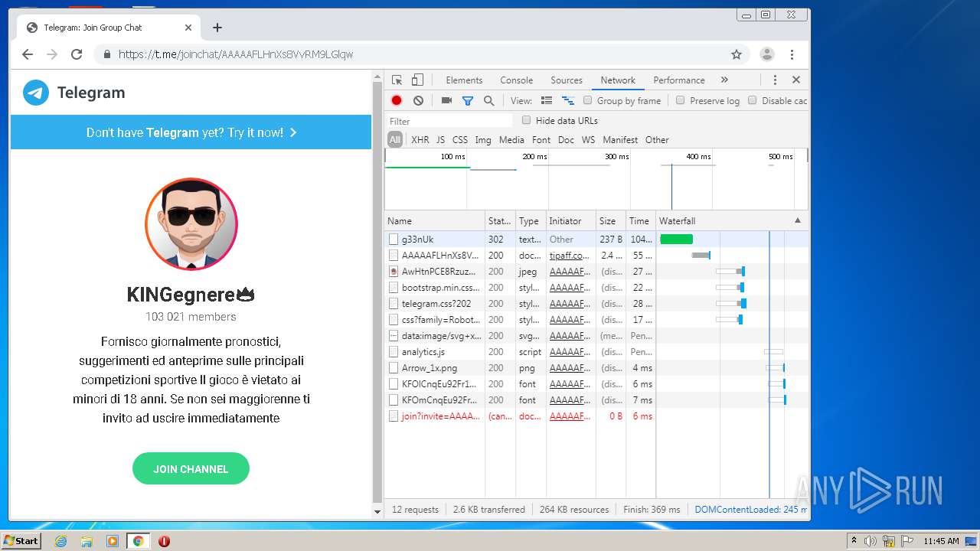Filter requests by JS
Viewport: 980px width, 551px height.
440,140
